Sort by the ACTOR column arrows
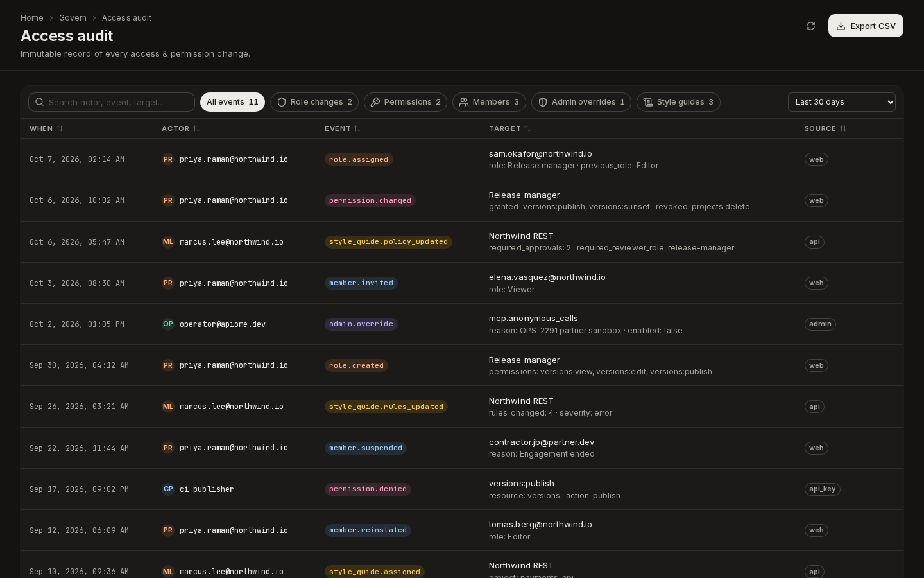 coord(196,128)
